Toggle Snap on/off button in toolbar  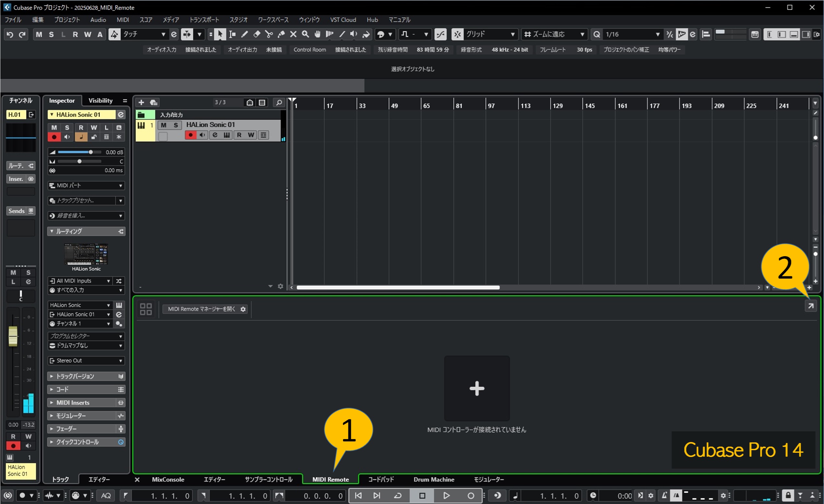pyautogui.click(x=457, y=34)
